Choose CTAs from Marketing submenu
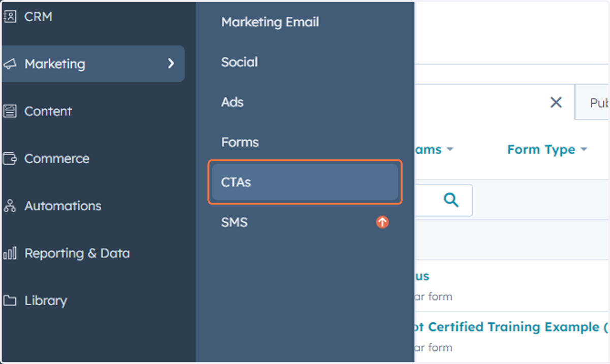 [305, 182]
